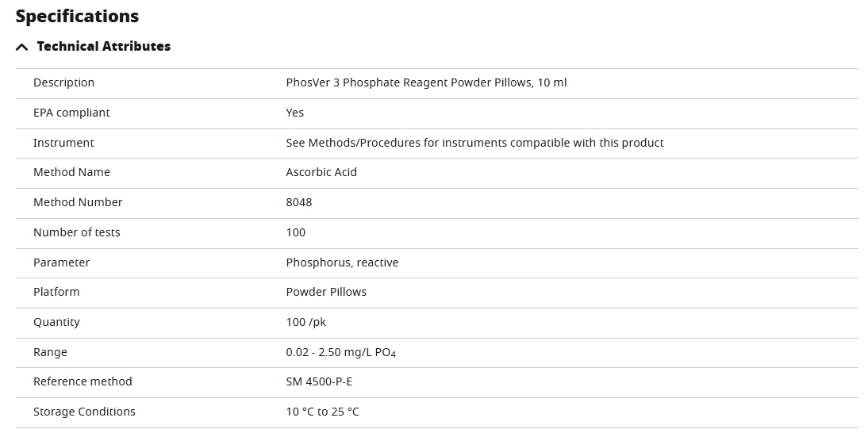Select the Storage Conditions label
The height and width of the screenshot is (433, 868).
click(x=84, y=412)
